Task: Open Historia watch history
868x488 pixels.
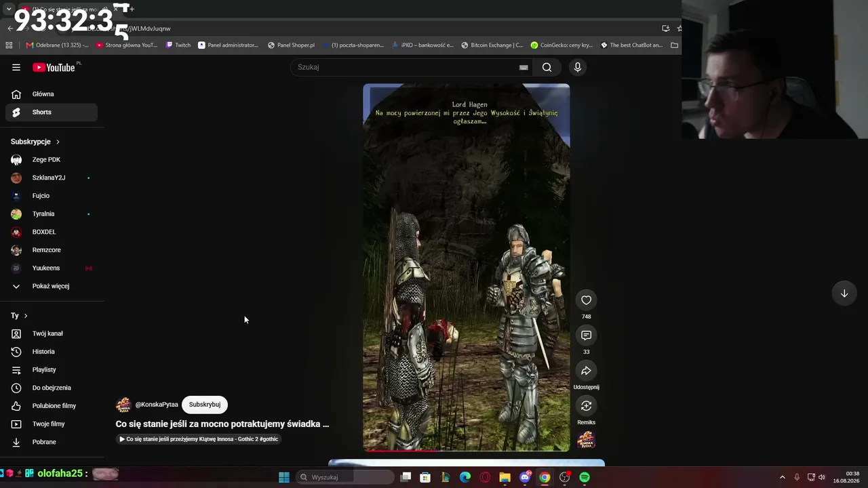Action: coord(52,352)
